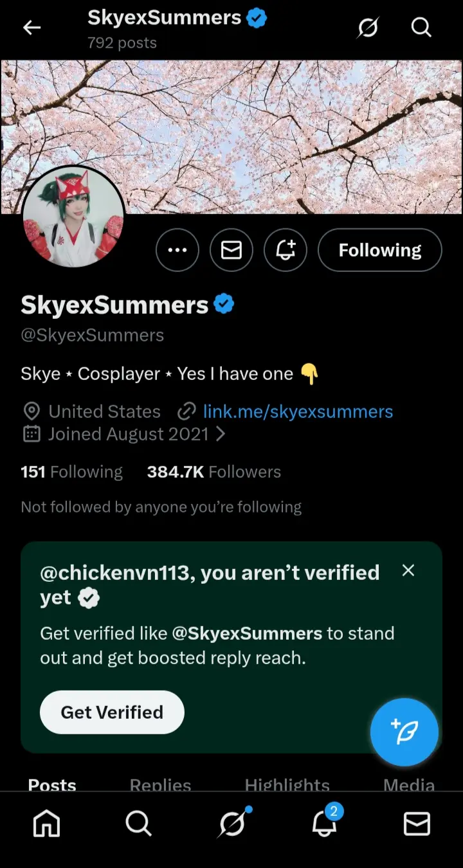Switch to the Replies tab
The height and width of the screenshot is (868, 463).
(160, 784)
